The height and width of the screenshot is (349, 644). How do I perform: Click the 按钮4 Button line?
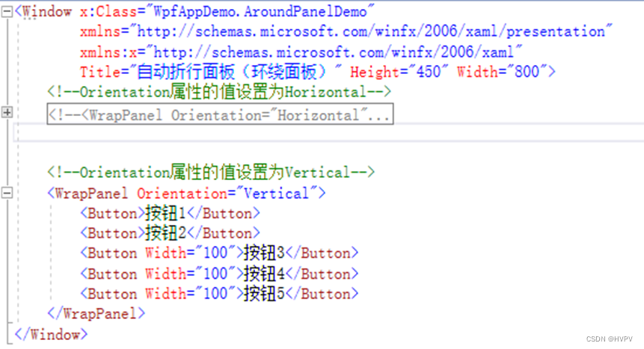[x=219, y=274]
